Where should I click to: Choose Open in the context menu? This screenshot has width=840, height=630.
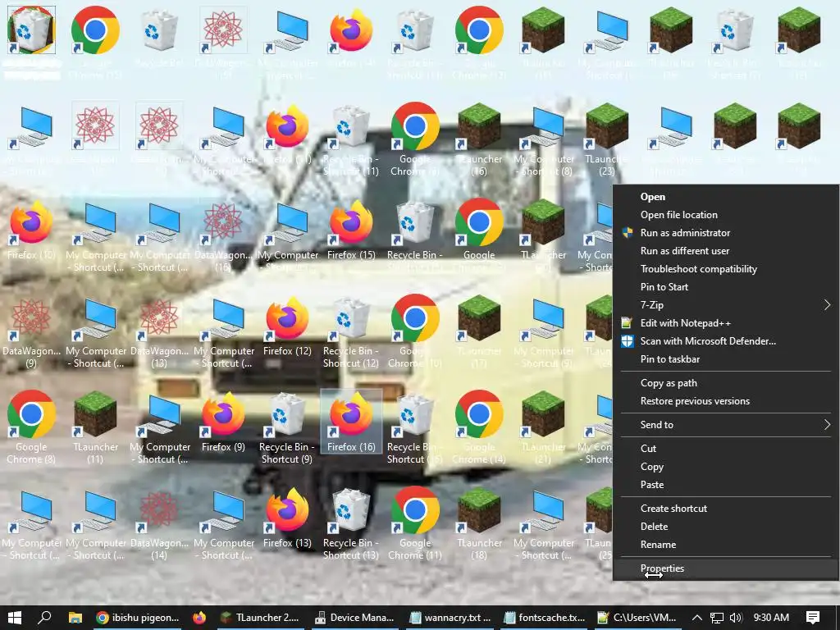726,197
